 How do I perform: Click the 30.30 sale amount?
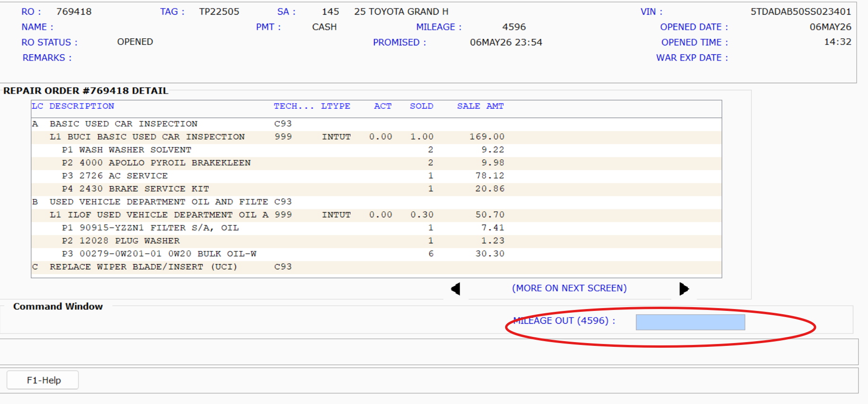click(490, 254)
